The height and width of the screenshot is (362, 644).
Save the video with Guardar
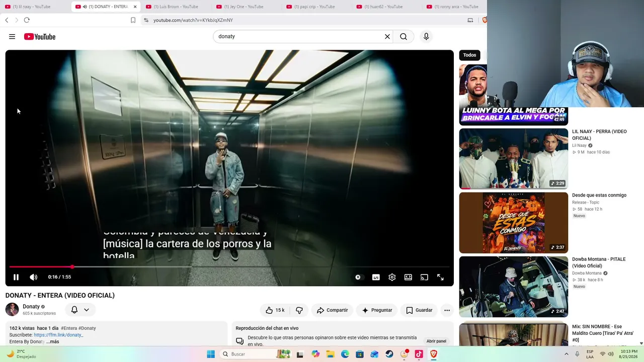pyautogui.click(x=419, y=310)
